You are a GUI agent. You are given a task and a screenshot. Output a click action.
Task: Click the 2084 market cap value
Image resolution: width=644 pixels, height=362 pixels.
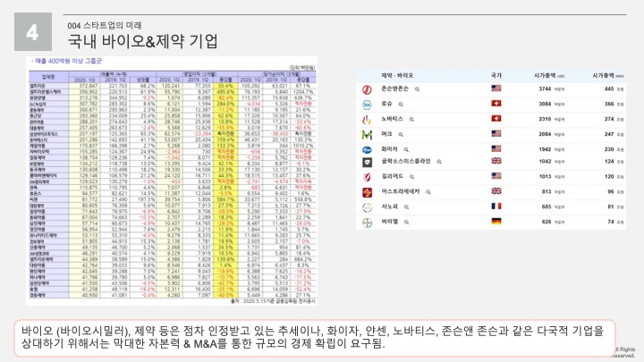(x=545, y=134)
